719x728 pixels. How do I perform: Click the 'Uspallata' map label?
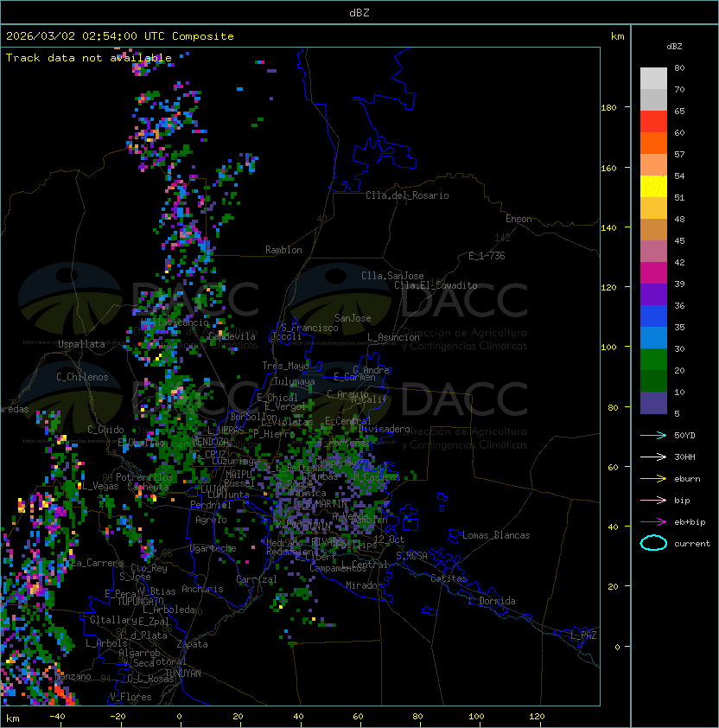(81, 344)
